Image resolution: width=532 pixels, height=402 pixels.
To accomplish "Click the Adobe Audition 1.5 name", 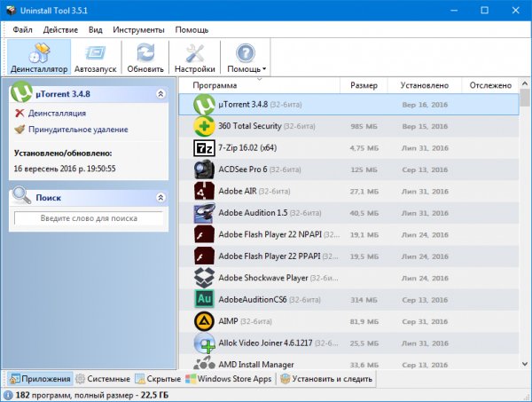I will coord(253,213).
